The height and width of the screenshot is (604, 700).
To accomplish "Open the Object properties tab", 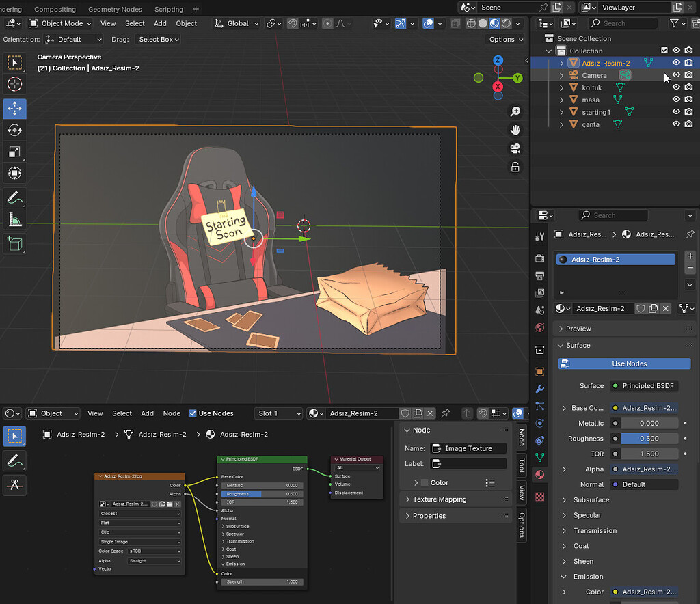I will point(540,371).
